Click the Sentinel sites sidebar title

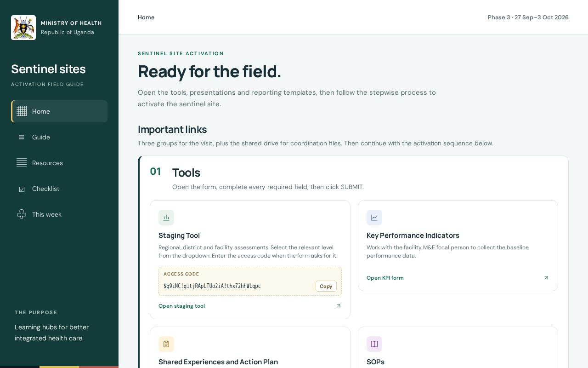[x=48, y=69]
